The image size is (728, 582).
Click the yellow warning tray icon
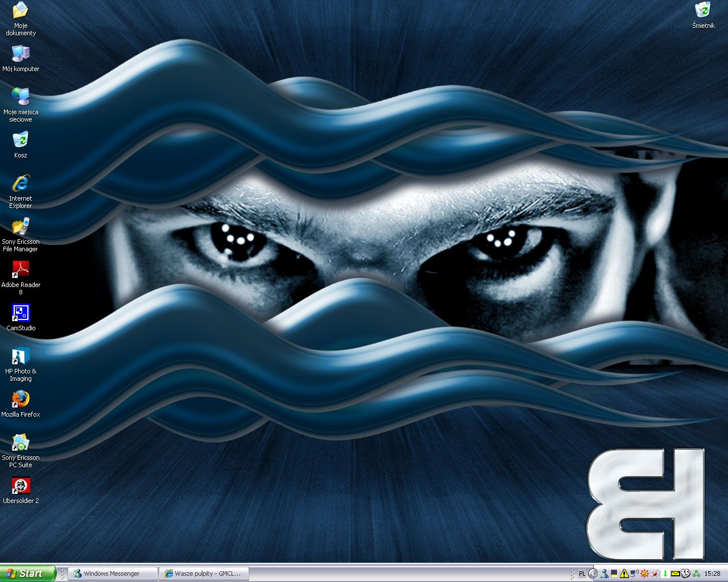[x=624, y=573]
